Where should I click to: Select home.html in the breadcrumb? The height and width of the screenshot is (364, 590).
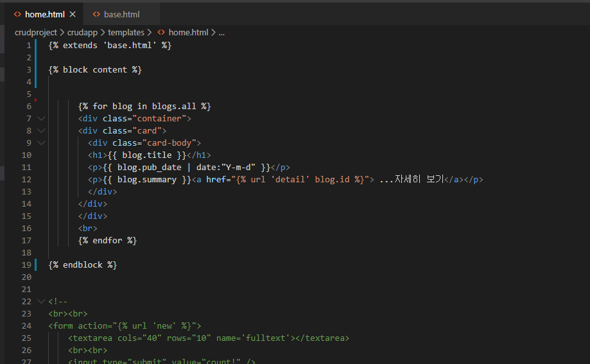point(188,32)
